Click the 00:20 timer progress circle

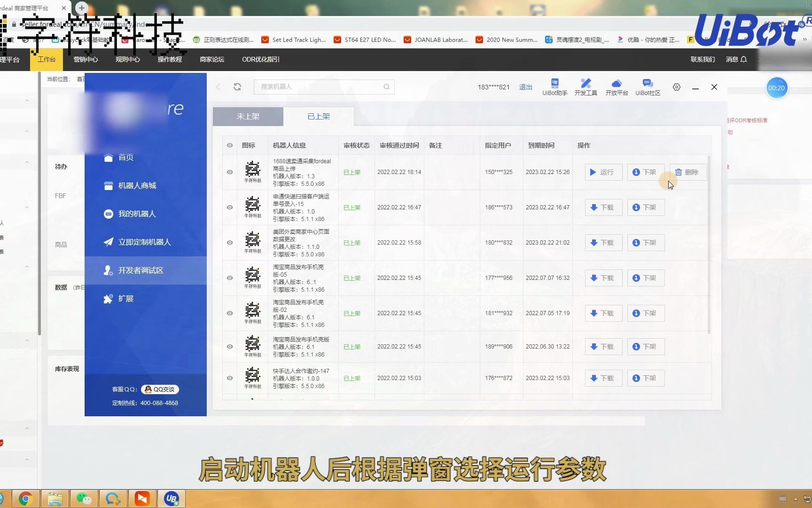click(x=777, y=88)
